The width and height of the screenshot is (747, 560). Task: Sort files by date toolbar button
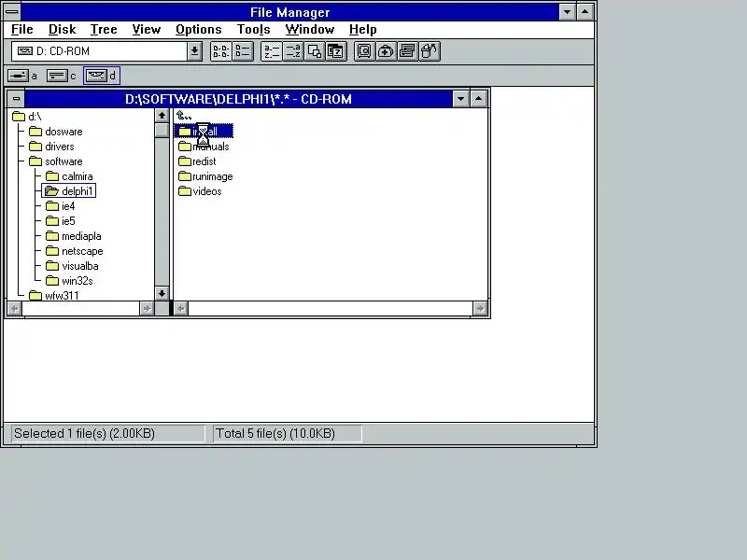click(336, 51)
